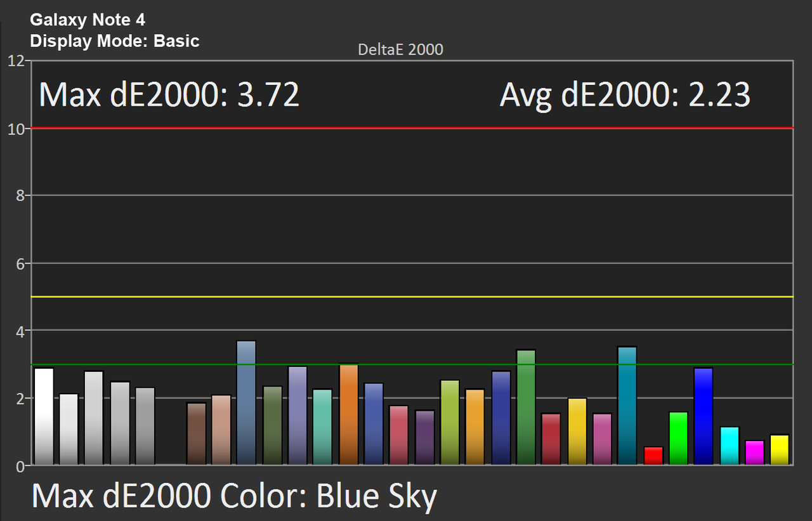The width and height of the screenshot is (812, 521).
Task: Select the golden yellow bar at height 2
Action: tap(577, 432)
